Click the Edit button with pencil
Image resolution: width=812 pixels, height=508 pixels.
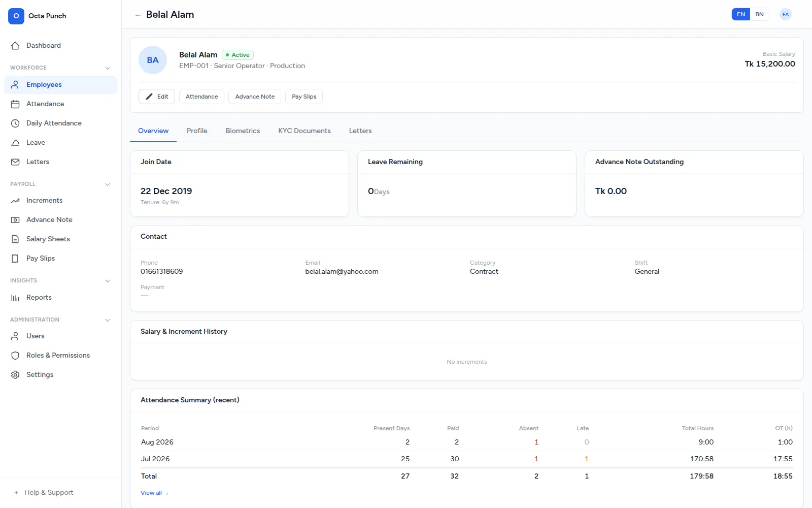pos(157,97)
